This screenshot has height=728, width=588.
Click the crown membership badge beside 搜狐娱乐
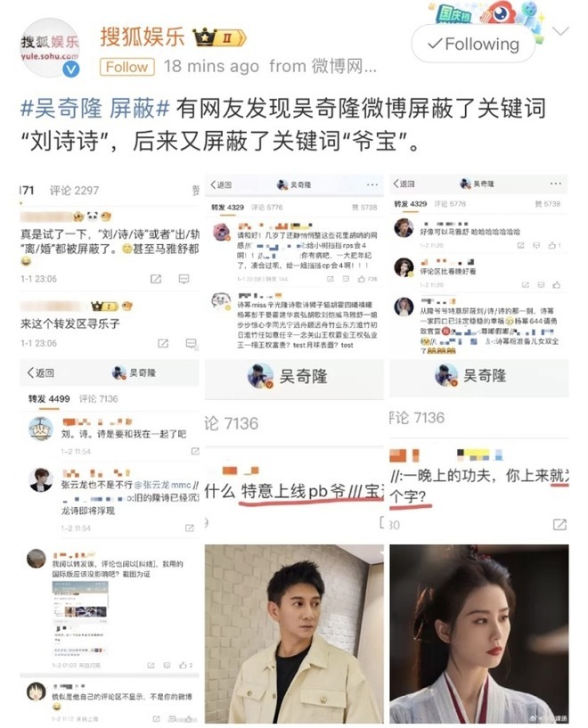tap(219, 37)
